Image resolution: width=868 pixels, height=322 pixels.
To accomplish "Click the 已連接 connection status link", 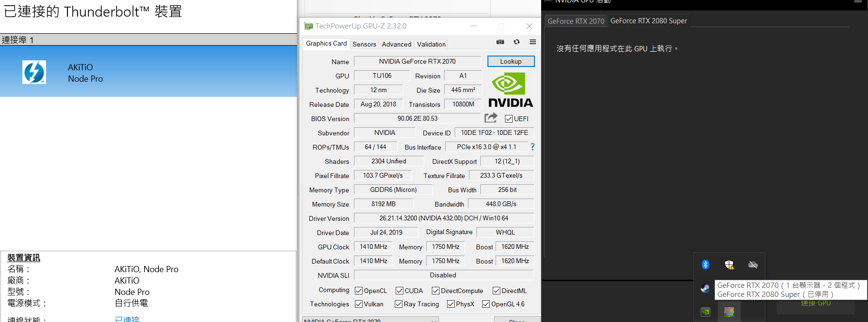I will point(127,319).
